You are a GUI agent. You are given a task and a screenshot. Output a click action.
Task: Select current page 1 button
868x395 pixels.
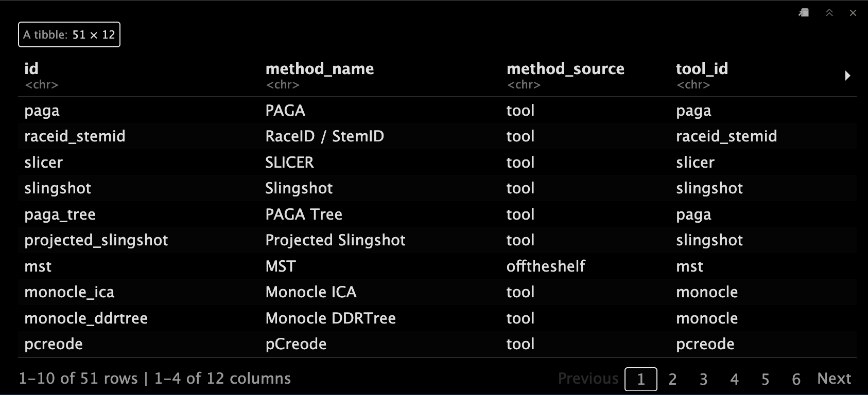tap(641, 379)
